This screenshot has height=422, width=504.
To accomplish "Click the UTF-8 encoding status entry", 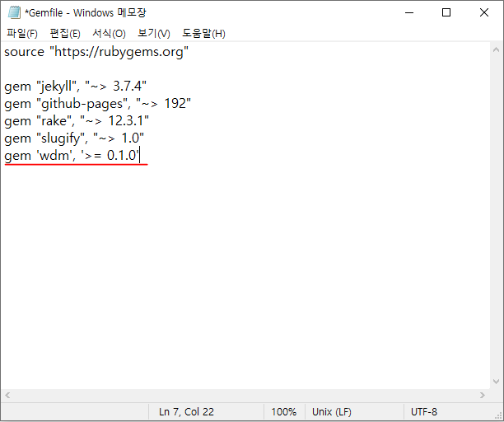I will coord(423,412).
